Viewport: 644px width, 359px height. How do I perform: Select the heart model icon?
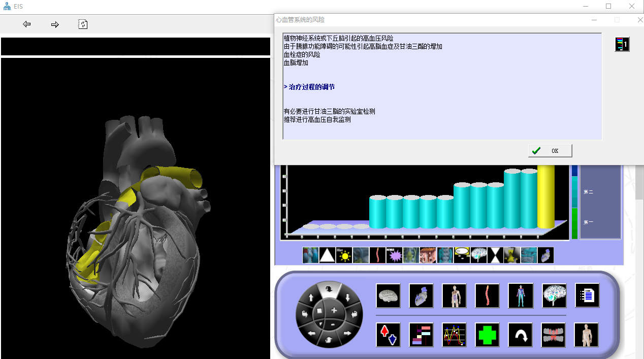[421, 296]
